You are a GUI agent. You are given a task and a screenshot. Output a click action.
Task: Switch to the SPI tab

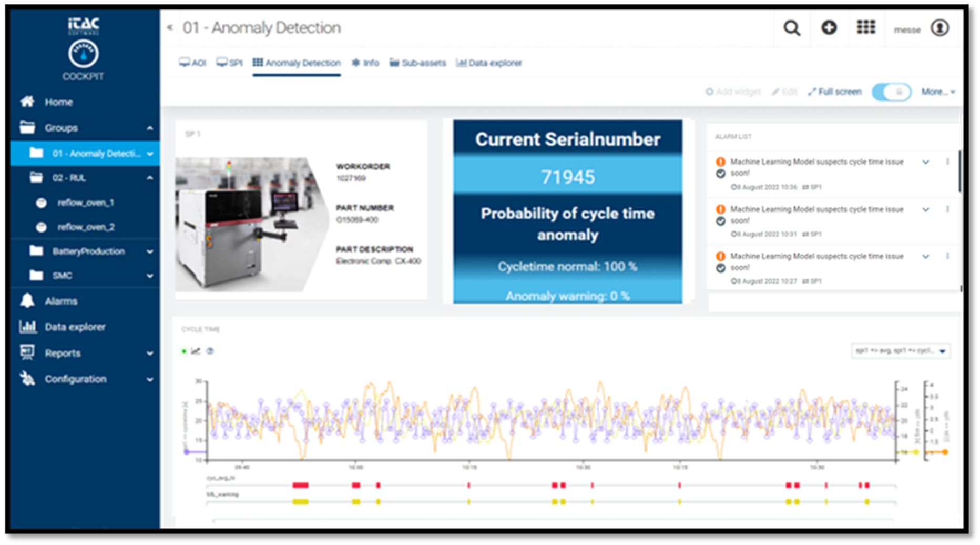pyautogui.click(x=229, y=63)
